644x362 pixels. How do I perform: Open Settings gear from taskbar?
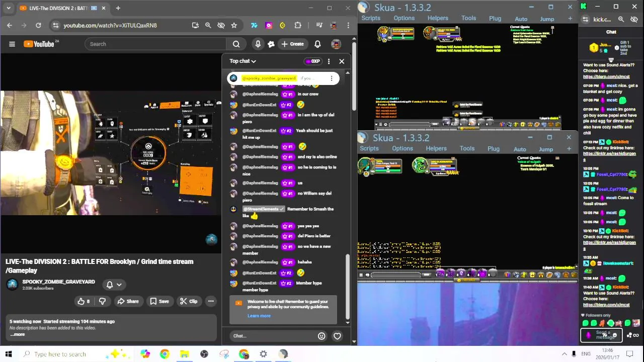(263, 354)
